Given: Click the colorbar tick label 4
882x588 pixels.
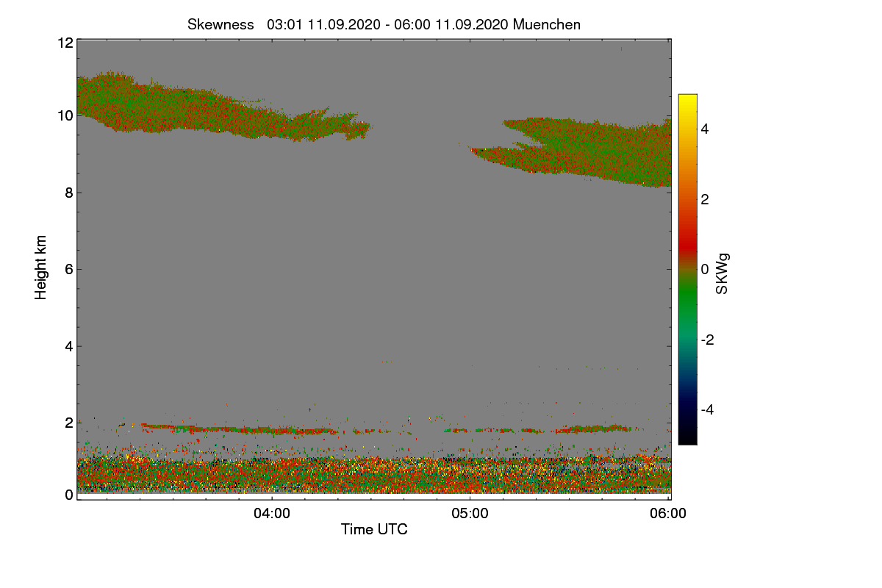Looking at the screenshot, I should pyautogui.click(x=705, y=129).
